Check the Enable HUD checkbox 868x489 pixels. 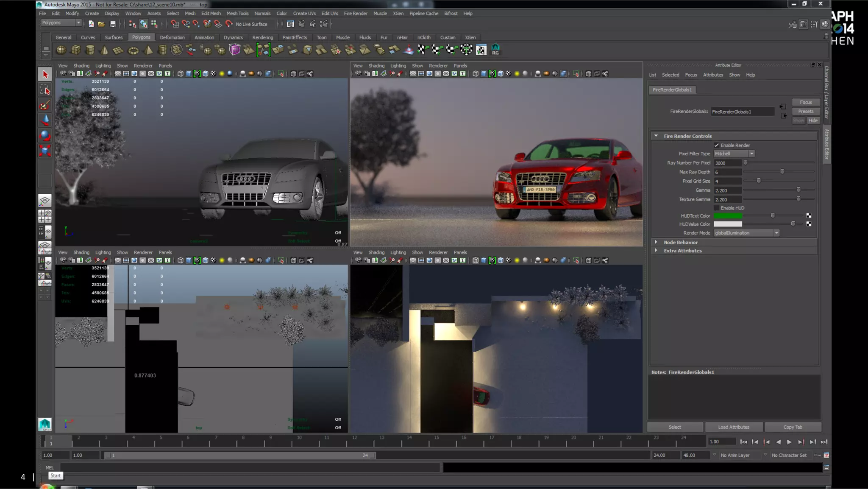[717, 208]
